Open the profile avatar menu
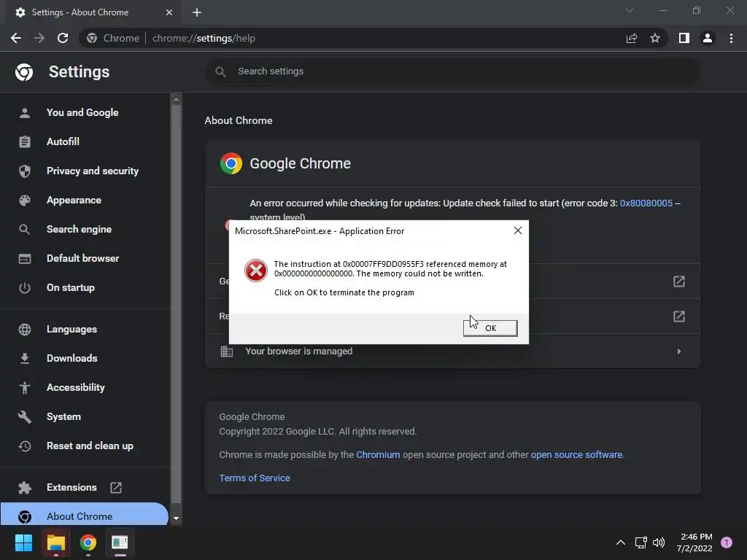 point(708,38)
